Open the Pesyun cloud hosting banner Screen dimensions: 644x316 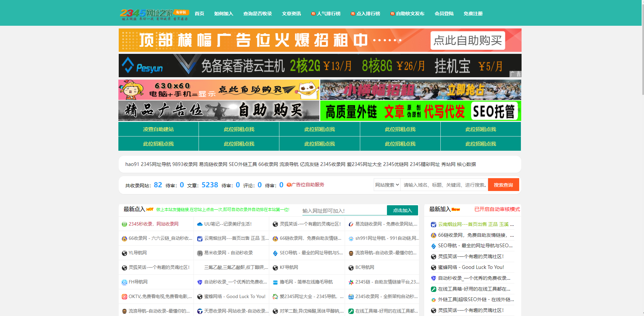320,66
